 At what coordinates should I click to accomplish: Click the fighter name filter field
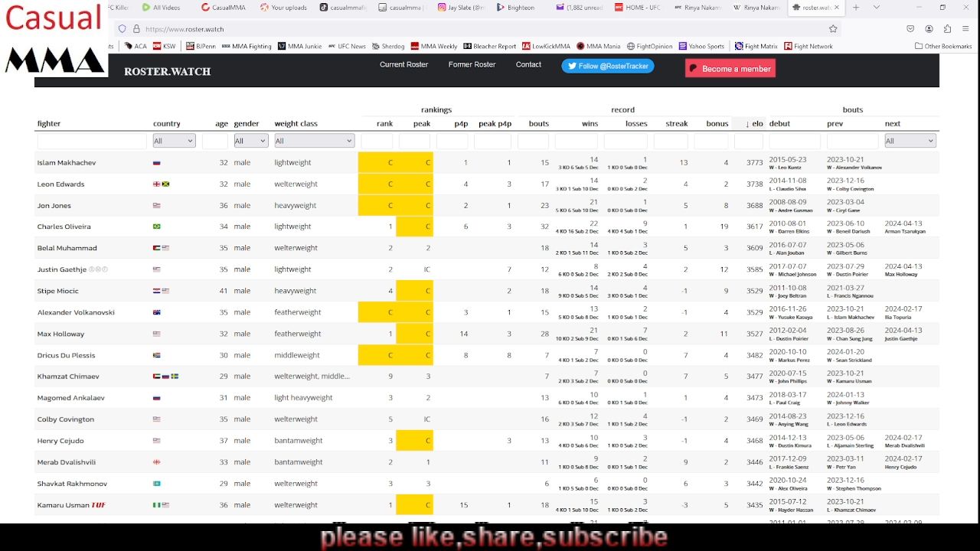[x=91, y=142]
